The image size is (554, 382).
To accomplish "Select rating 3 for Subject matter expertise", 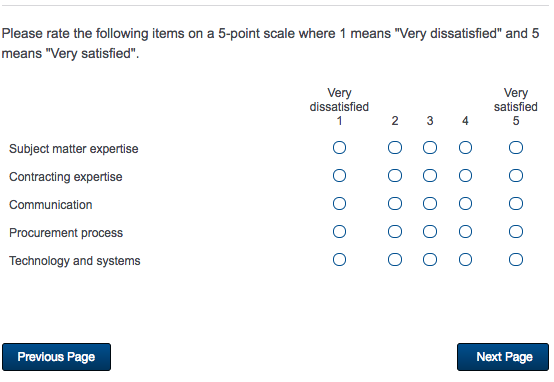I will [x=430, y=148].
